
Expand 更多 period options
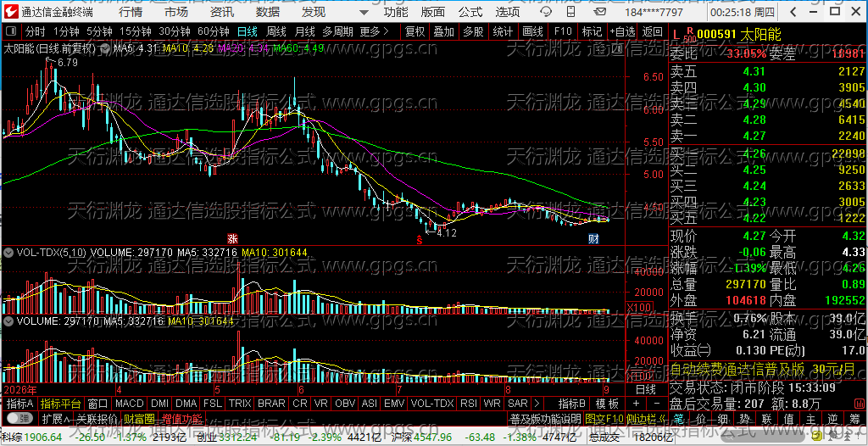pyautogui.click(x=374, y=31)
